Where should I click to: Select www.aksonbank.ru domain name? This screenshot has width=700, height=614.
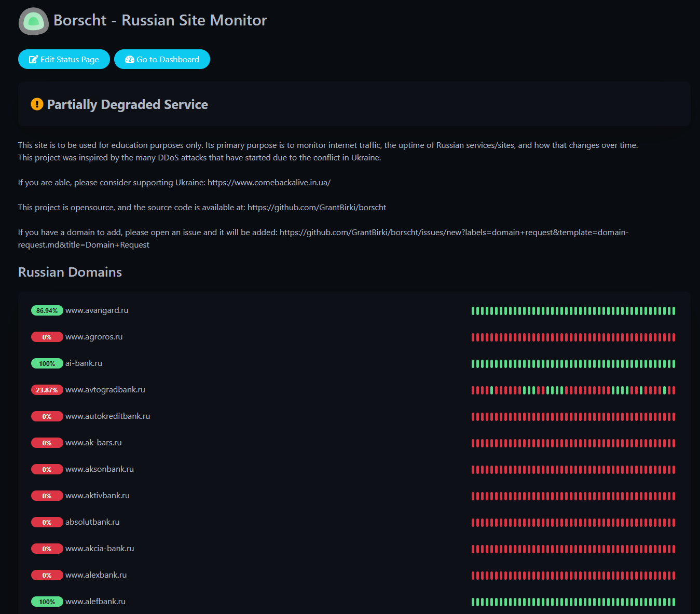[x=100, y=469]
